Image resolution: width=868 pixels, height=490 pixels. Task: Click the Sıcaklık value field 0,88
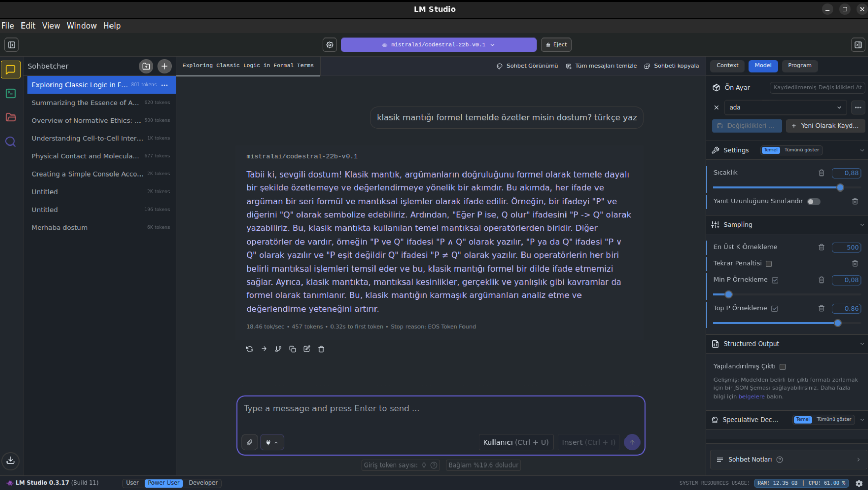click(x=847, y=173)
